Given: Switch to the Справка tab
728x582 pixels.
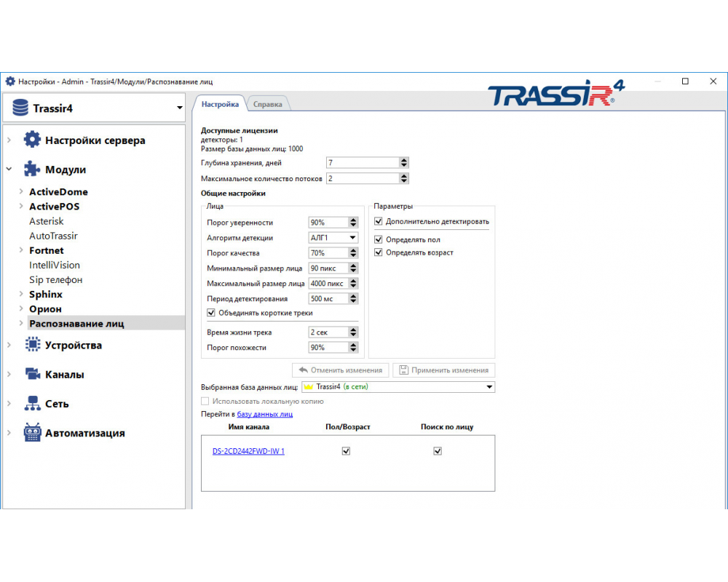Looking at the screenshot, I should (268, 105).
